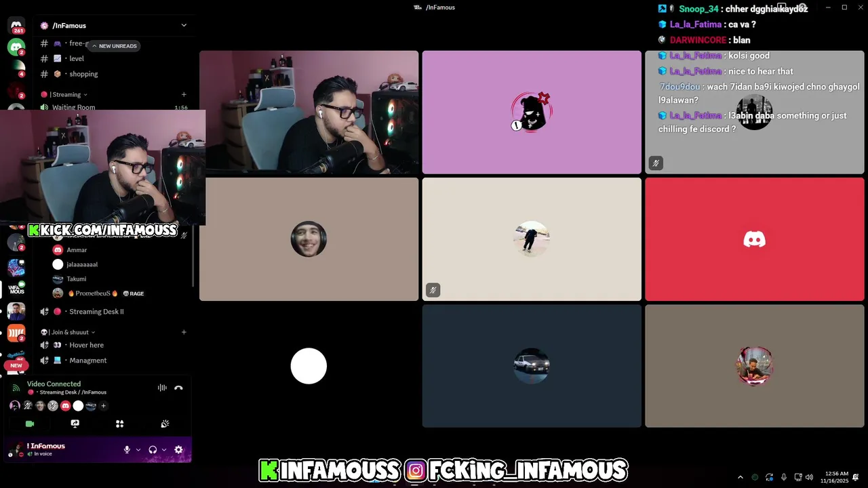Image resolution: width=868 pixels, height=488 pixels.
Task: Focus the dark blue tile with car avatar
Action: click(532, 366)
